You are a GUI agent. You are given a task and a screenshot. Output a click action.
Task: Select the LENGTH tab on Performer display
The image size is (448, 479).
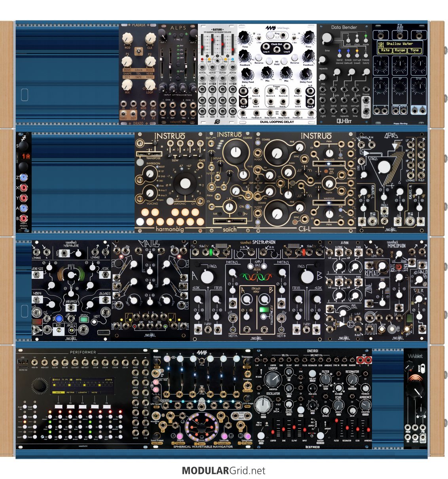82,393
